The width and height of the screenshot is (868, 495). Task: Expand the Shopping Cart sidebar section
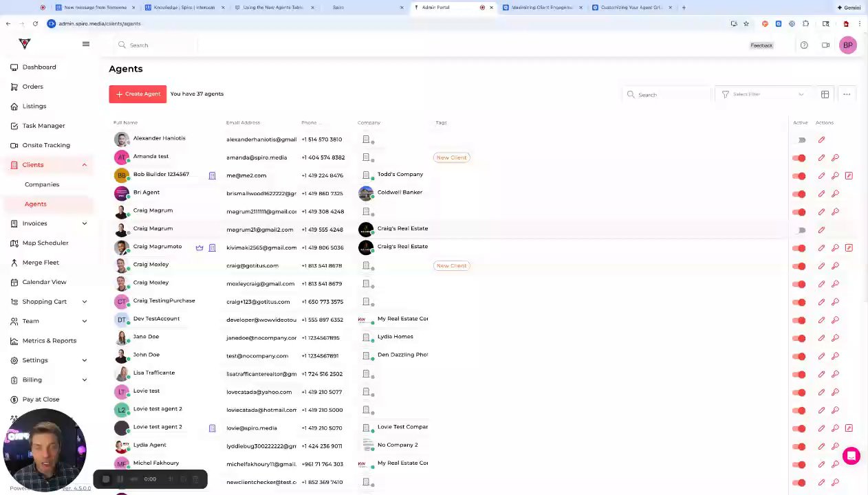pos(85,302)
